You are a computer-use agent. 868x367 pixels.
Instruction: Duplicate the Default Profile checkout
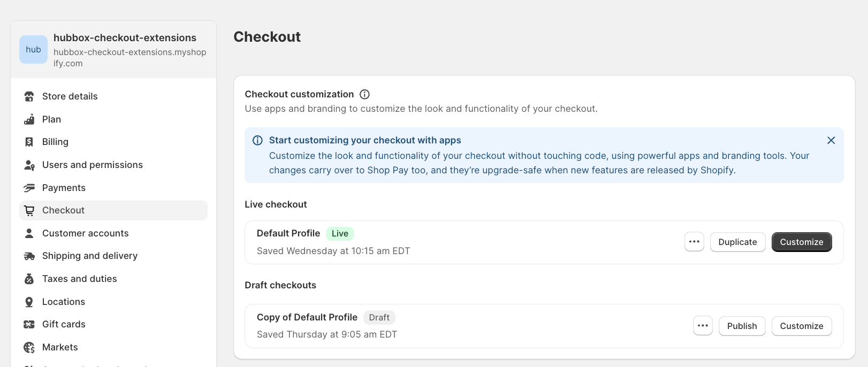(x=737, y=242)
